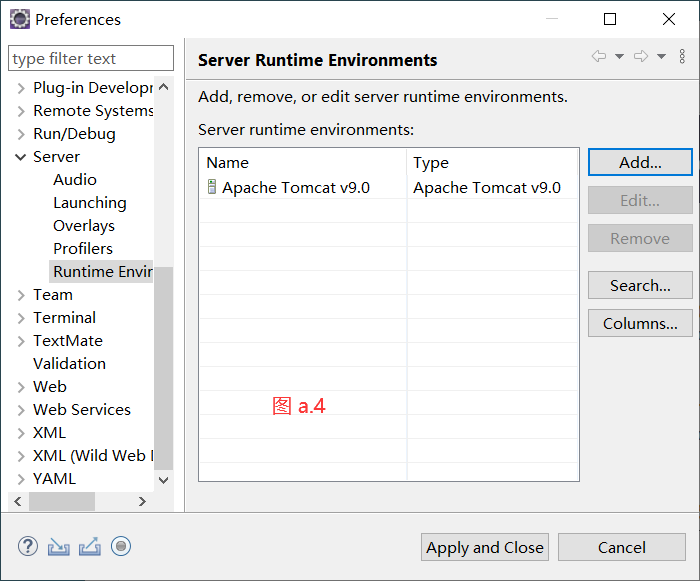700x581 pixels.
Task: Collapse the Server tree node
Action: (21, 157)
